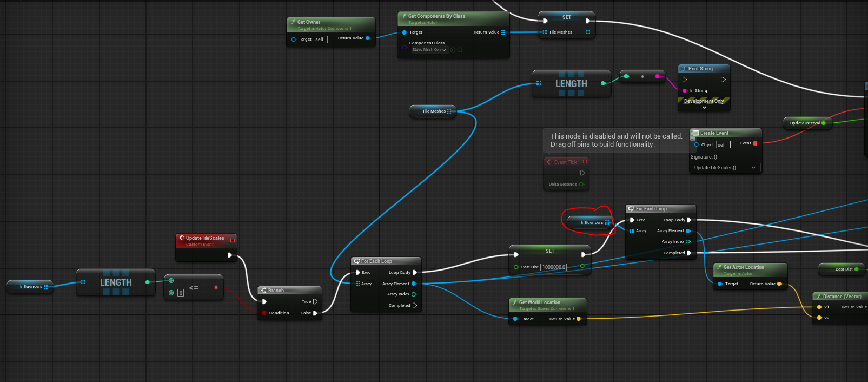The width and height of the screenshot is (868, 382).
Task: Click the V2 input pin on Distance (Vector)
Action: 819,318
